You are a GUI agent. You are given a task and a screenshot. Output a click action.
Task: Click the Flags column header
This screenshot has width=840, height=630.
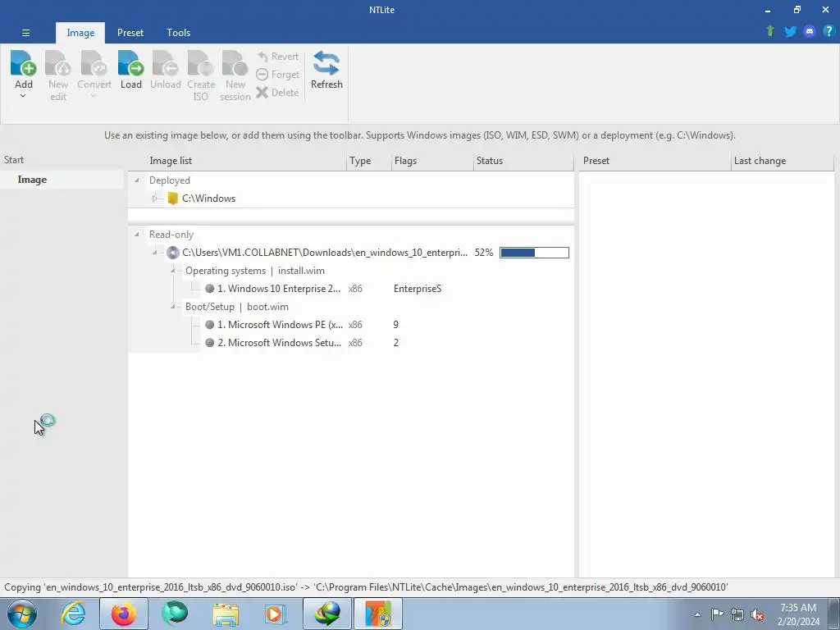[x=405, y=161]
